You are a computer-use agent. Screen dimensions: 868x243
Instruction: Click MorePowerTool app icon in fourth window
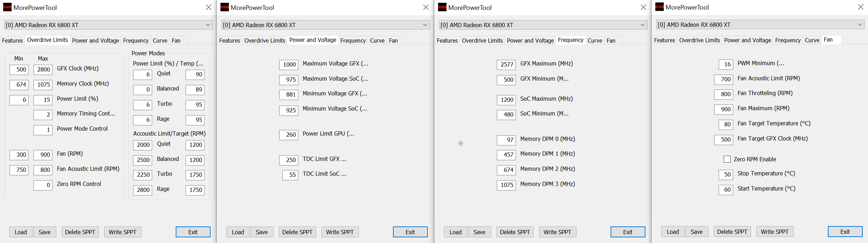[660, 7]
